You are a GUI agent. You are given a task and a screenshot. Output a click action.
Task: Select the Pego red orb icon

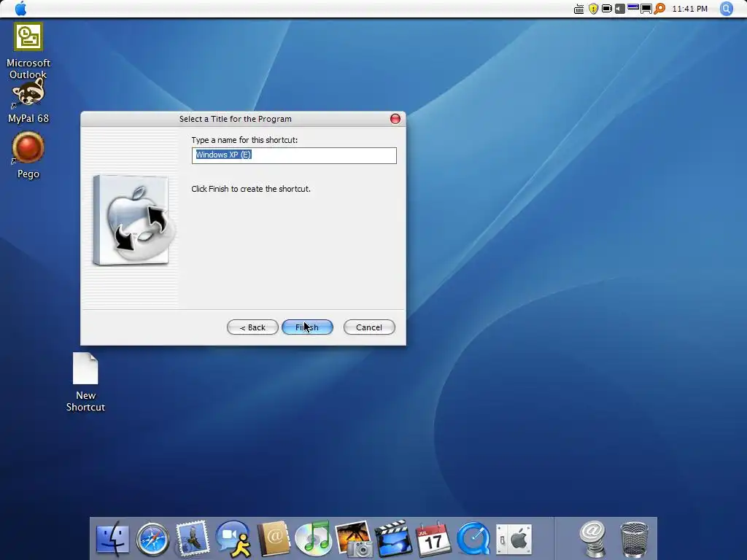(x=28, y=147)
